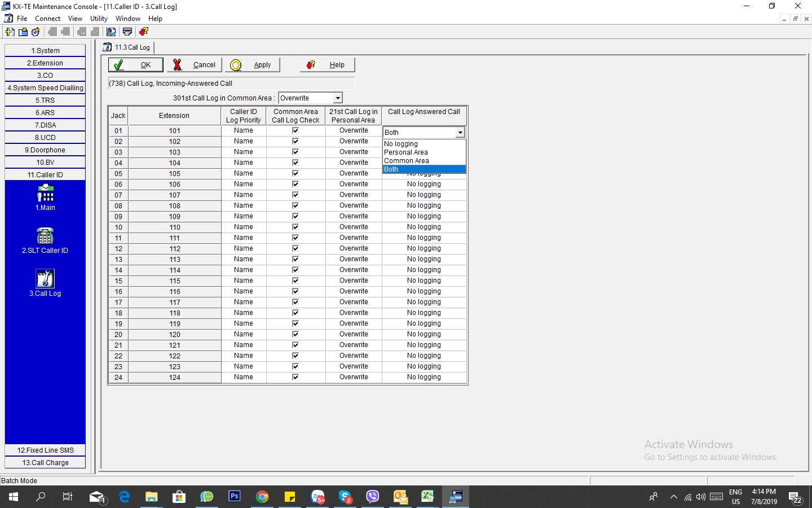Click the Help button in the dialog

point(328,65)
